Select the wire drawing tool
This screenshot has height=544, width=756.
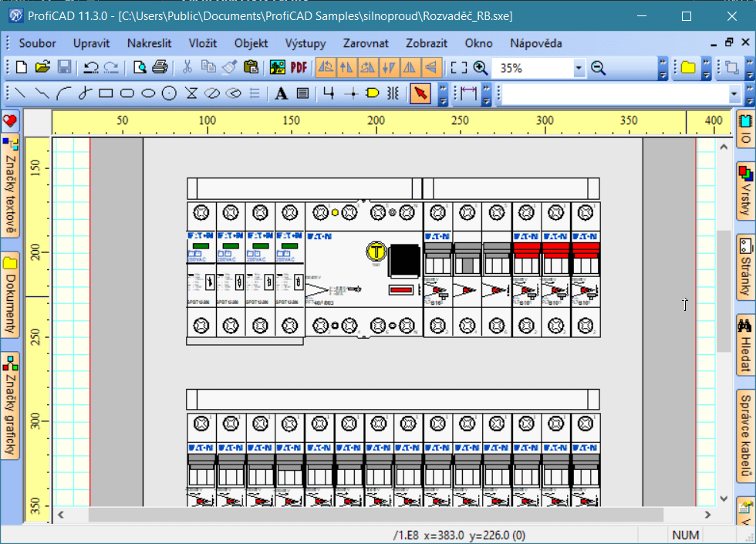(x=329, y=93)
